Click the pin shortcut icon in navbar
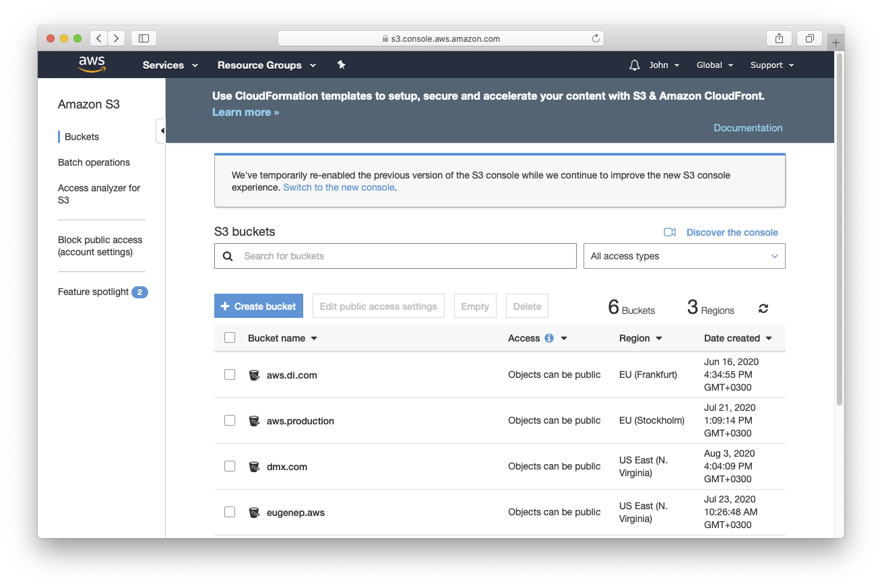Image resolution: width=882 pixels, height=588 pixels. [x=341, y=65]
